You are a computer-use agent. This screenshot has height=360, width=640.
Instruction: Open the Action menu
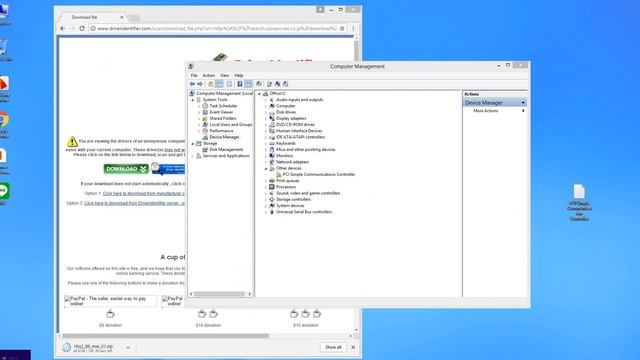click(x=209, y=76)
